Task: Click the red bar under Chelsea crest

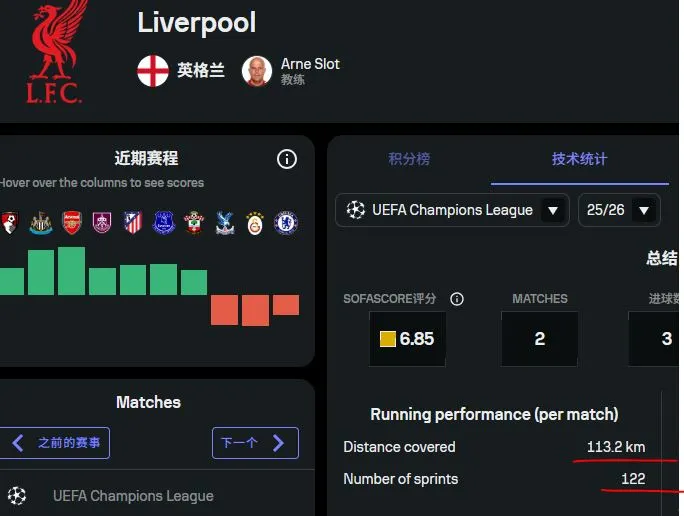Action: click(286, 305)
